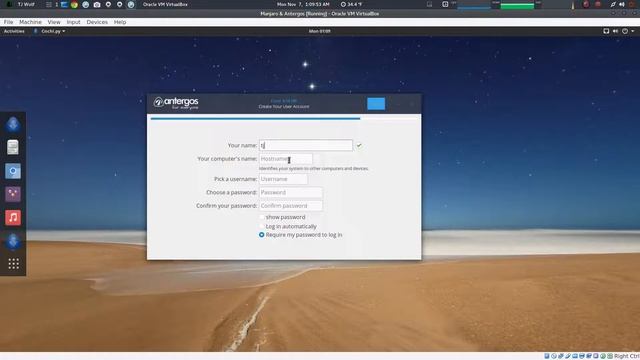The height and width of the screenshot is (360, 640).
Task: Open the VirtualBox Input menu
Action: (x=73, y=22)
